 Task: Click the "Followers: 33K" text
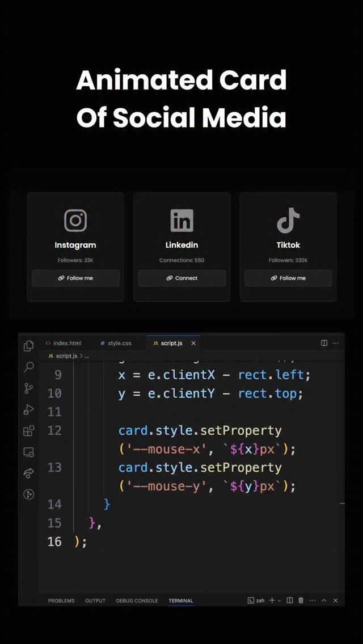click(75, 260)
